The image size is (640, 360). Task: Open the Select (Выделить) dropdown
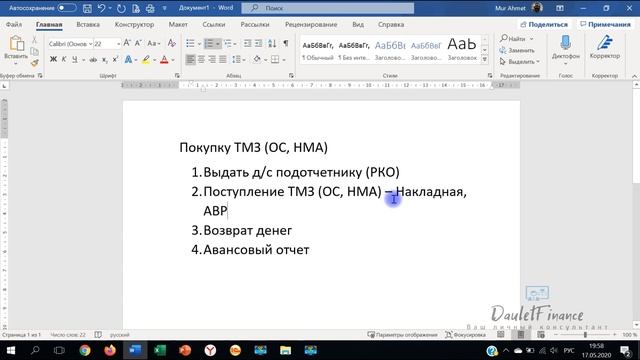click(520, 62)
